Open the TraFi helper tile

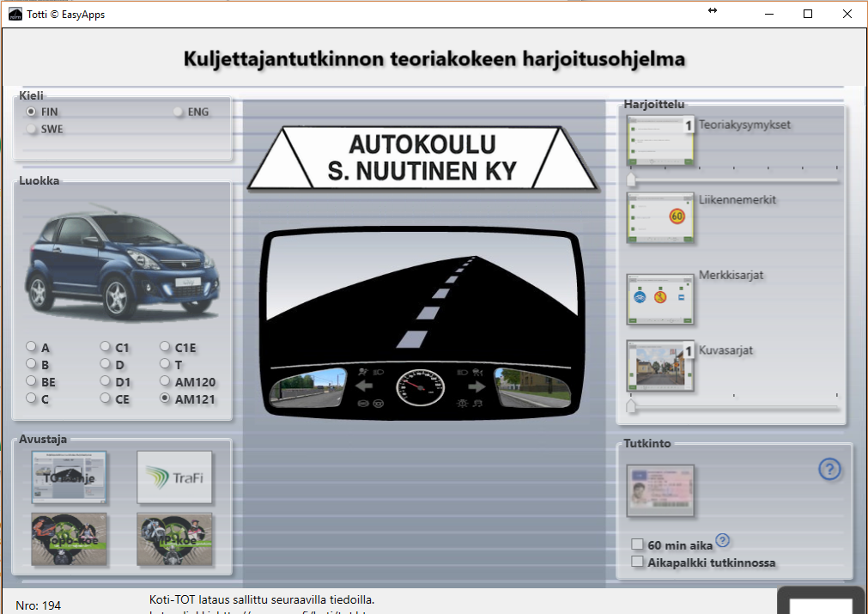[174, 477]
